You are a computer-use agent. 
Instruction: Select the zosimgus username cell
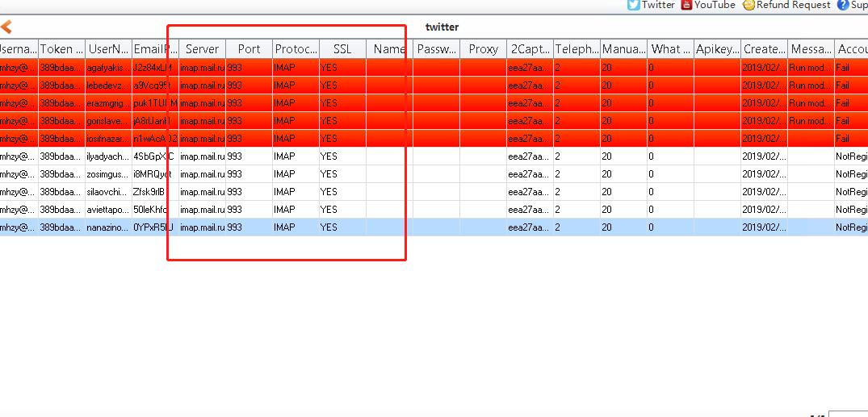tap(108, 174)
